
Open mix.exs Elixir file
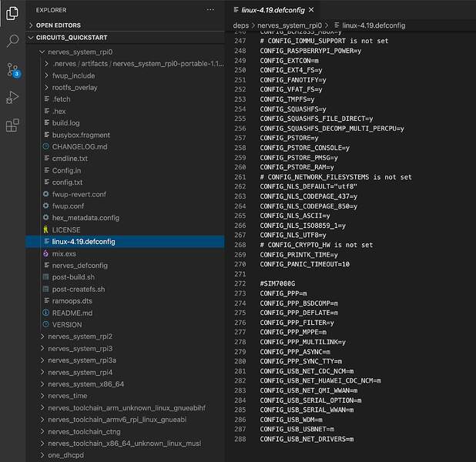coord(64,253)
